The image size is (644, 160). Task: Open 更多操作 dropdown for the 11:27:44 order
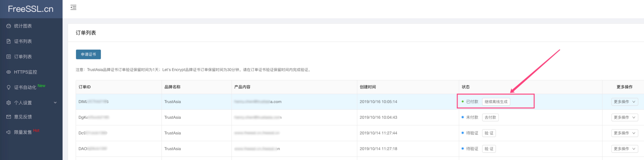tap(625, 133)
